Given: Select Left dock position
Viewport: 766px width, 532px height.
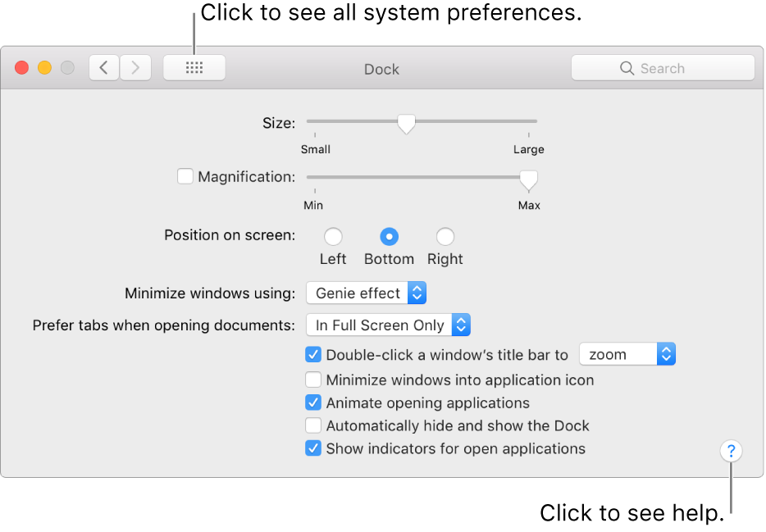Looking at the screenshot, I should click(333, 237).
